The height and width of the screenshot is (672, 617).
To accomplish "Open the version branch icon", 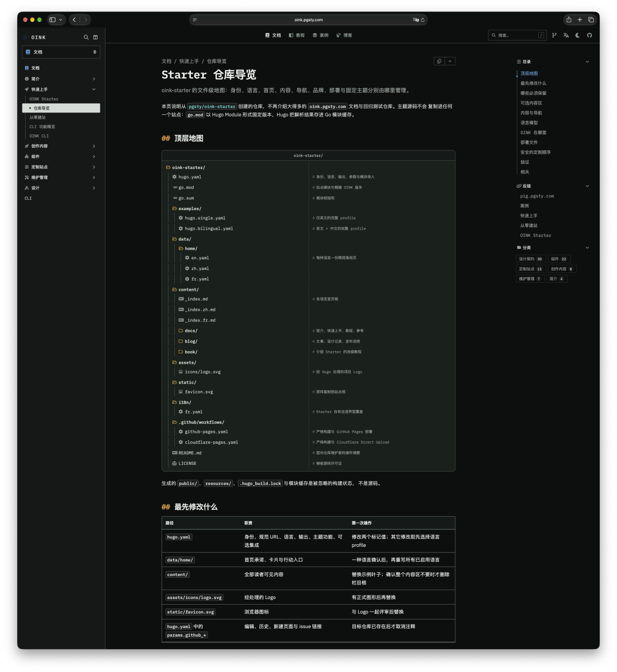I will click(554, 35).
